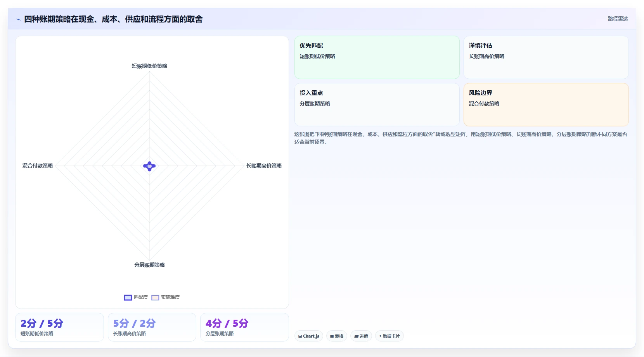Click the 表格 tag icon

click(332, 336)
